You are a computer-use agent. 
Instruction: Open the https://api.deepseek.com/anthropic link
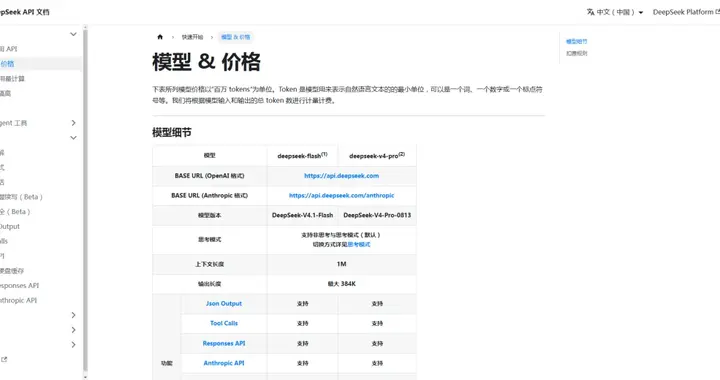[x=341, y=196]
